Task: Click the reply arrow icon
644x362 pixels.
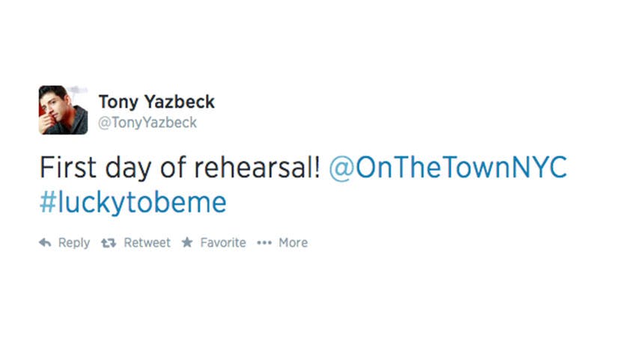Action: [x=45, y=243]
